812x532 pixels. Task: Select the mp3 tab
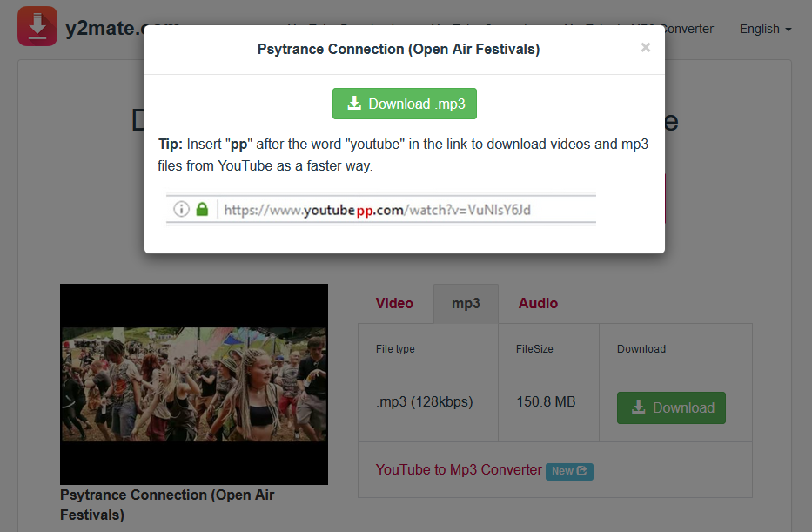466,303
